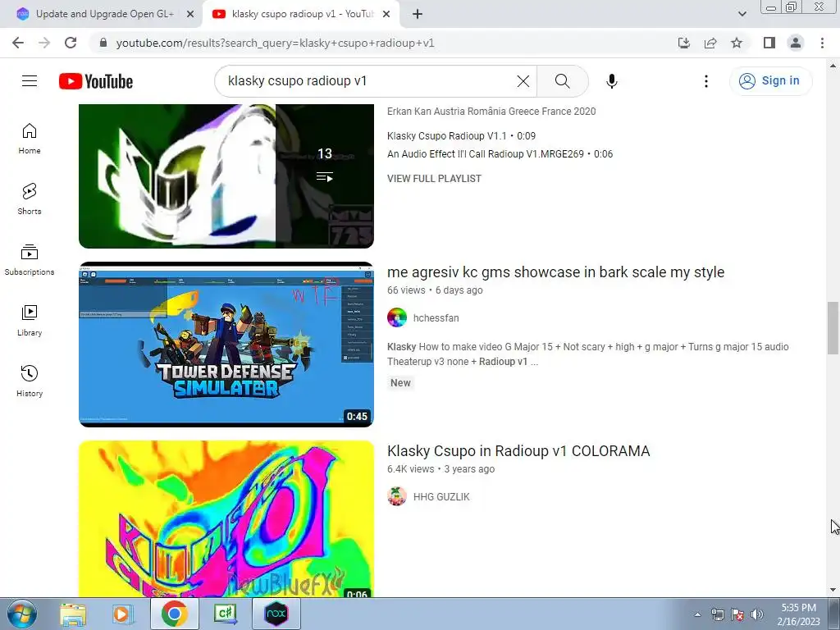Click the page vertical scrollbar thumb

[833, 328]
